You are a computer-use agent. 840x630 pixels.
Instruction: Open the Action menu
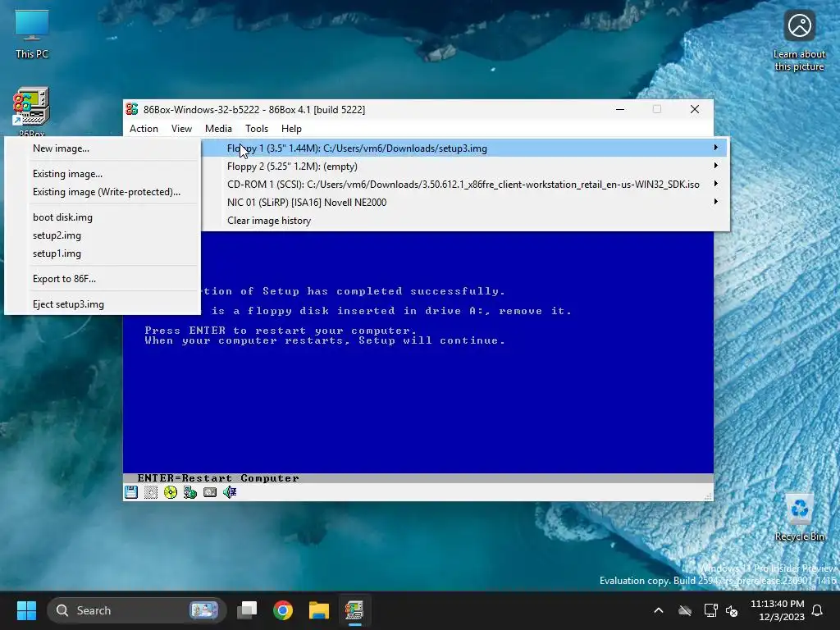point(144,129)
